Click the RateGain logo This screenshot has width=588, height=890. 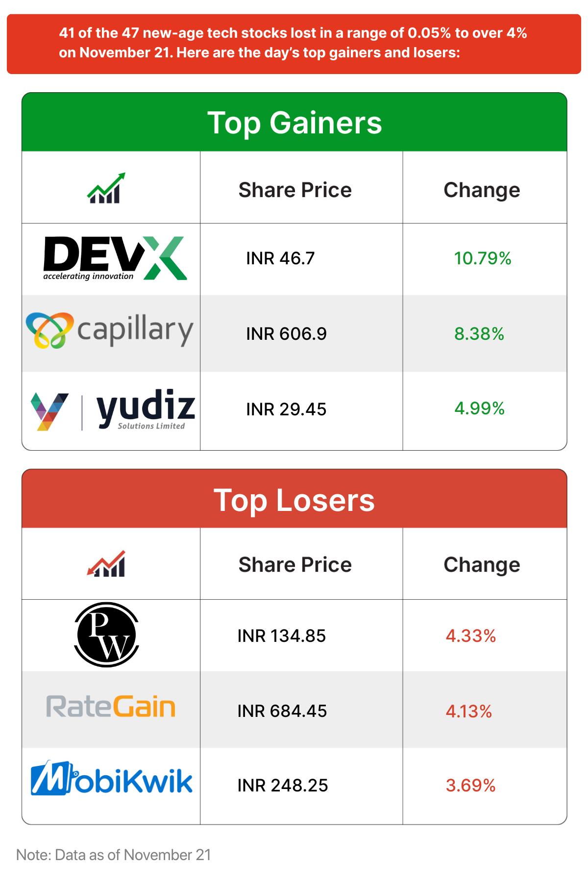[x=111, y=707]
